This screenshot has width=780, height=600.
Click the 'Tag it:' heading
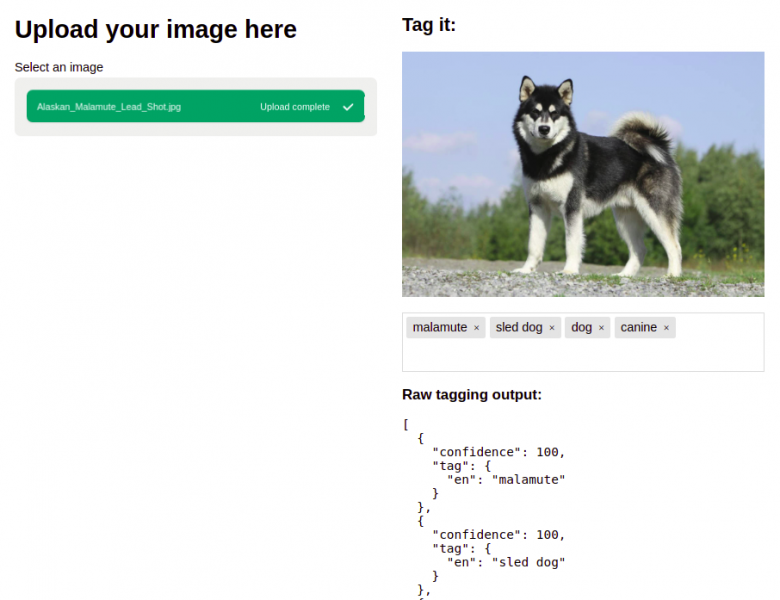click(x=429, y=25)
